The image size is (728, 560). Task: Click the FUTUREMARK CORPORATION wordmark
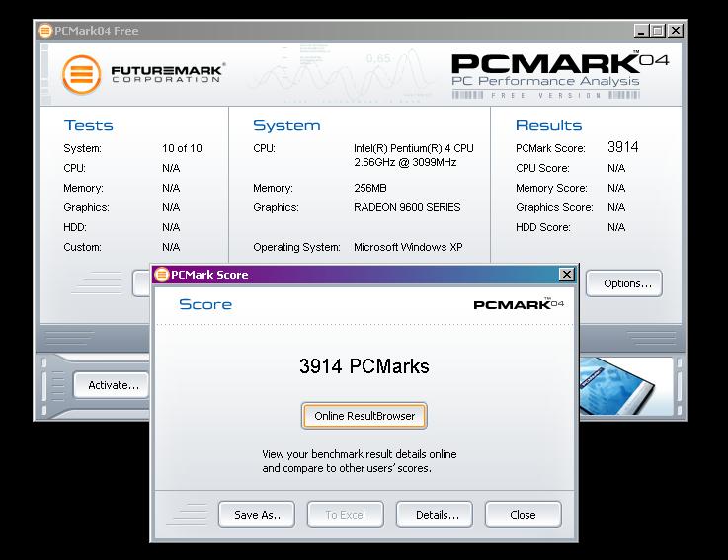168,74
